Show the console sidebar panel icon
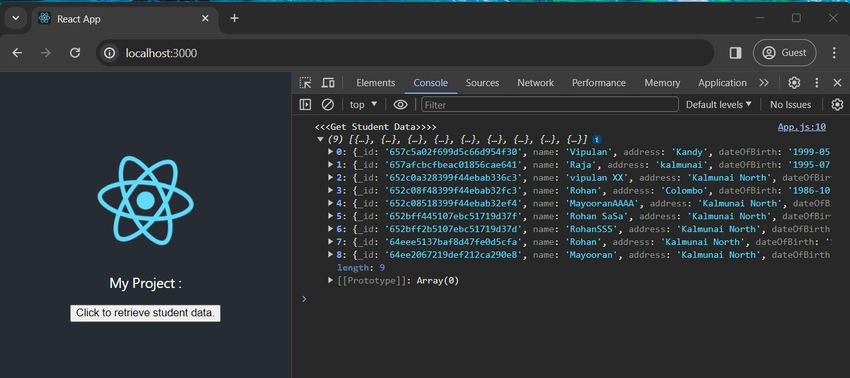The image size is (850, 378). coord(306,105)
